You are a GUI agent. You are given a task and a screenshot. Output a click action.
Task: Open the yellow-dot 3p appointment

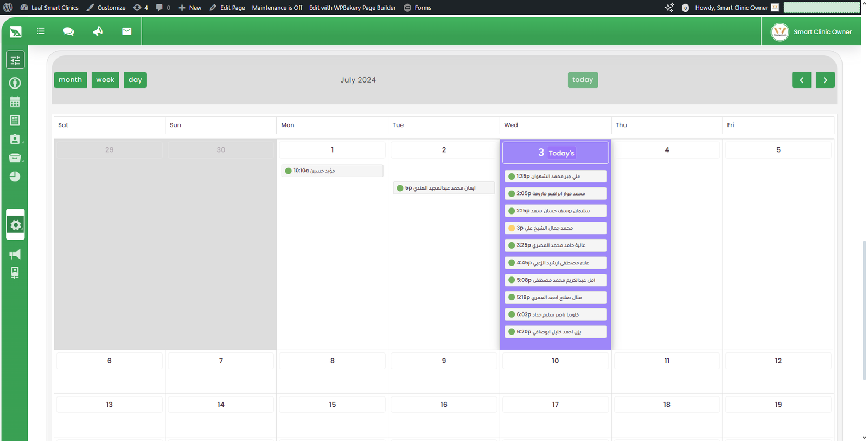click(x=555, y=228)
